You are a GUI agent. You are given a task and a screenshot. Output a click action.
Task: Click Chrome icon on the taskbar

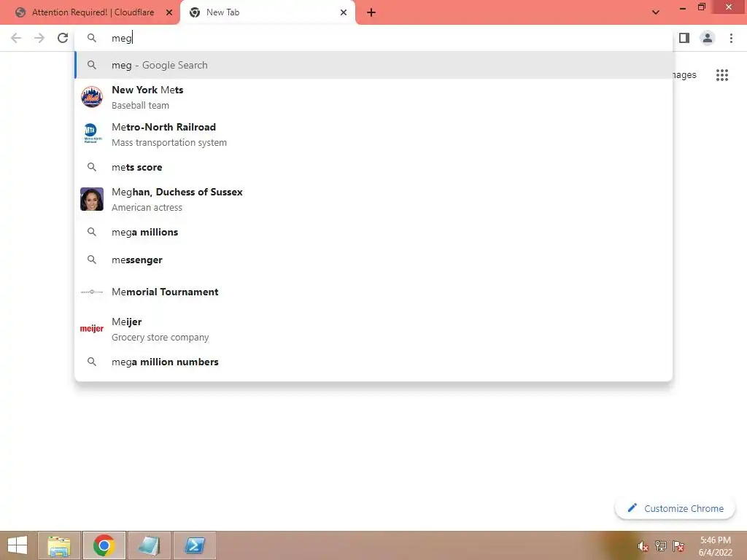coord(104,545)
